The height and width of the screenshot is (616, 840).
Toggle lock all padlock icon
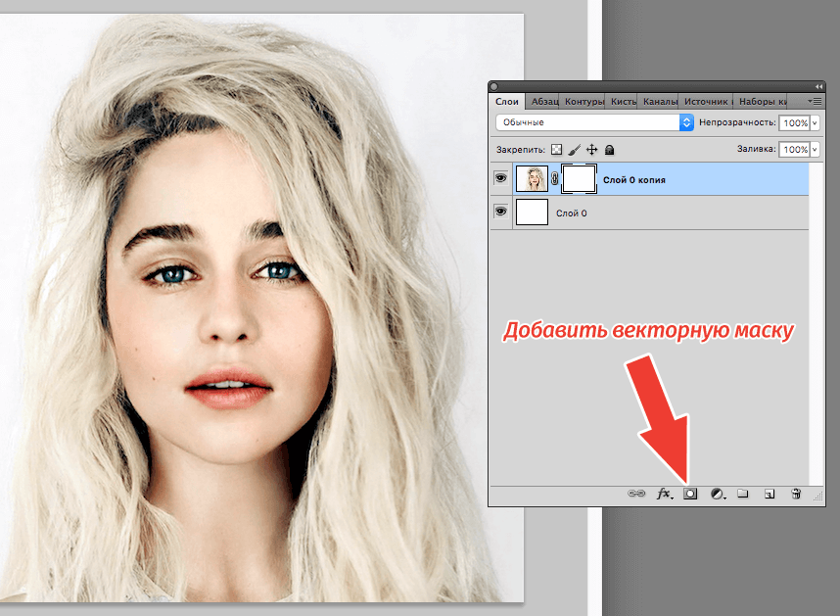point(609,150)
